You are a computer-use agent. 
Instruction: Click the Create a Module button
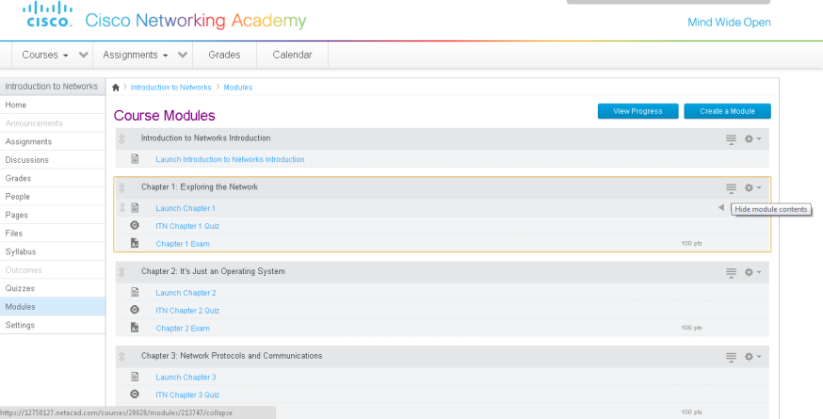pyautogui.click(x=727, y=111)
